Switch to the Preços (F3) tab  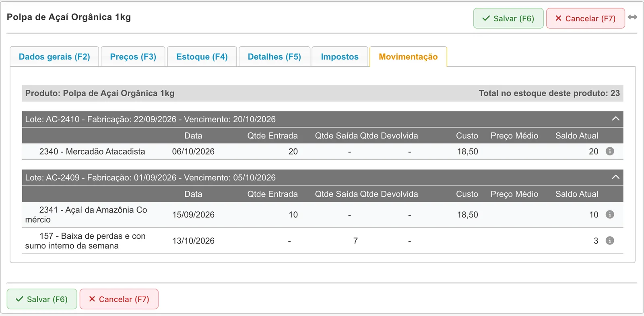tap(133, 57)
